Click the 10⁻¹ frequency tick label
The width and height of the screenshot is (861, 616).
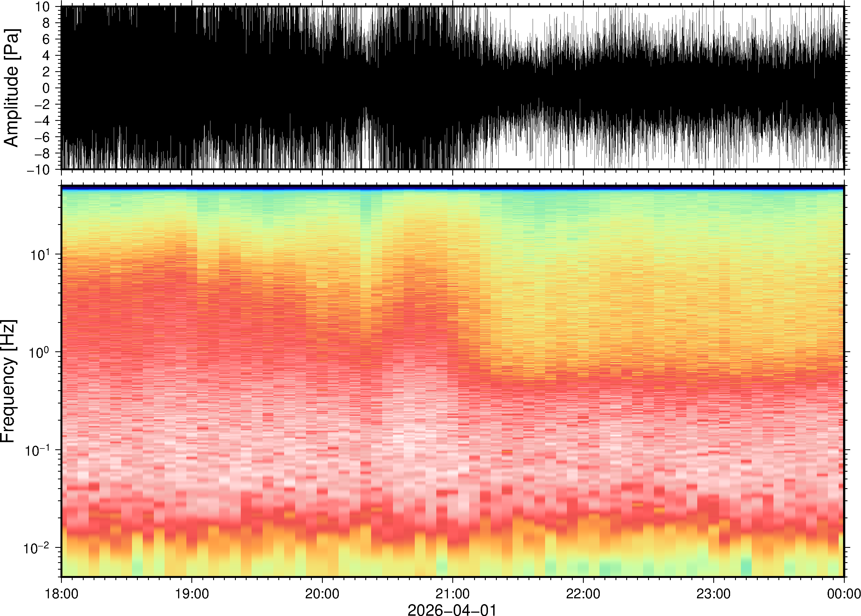[37, 450]
